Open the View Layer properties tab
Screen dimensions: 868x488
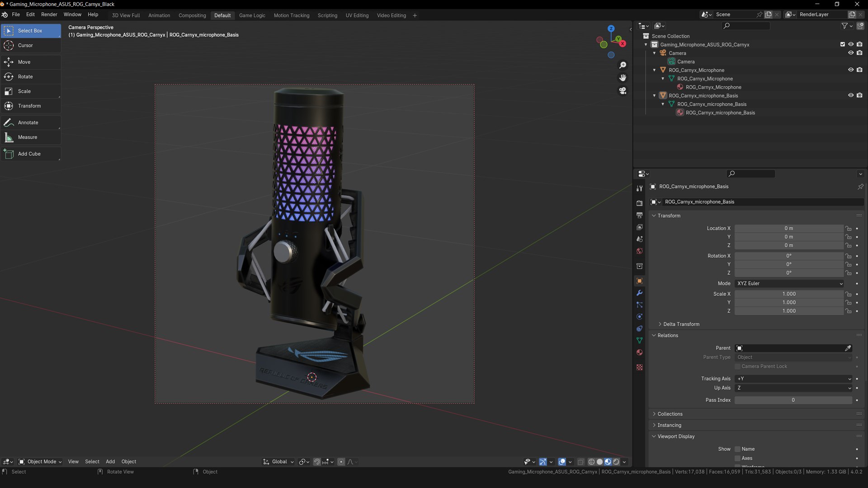[x=639, y=227]
